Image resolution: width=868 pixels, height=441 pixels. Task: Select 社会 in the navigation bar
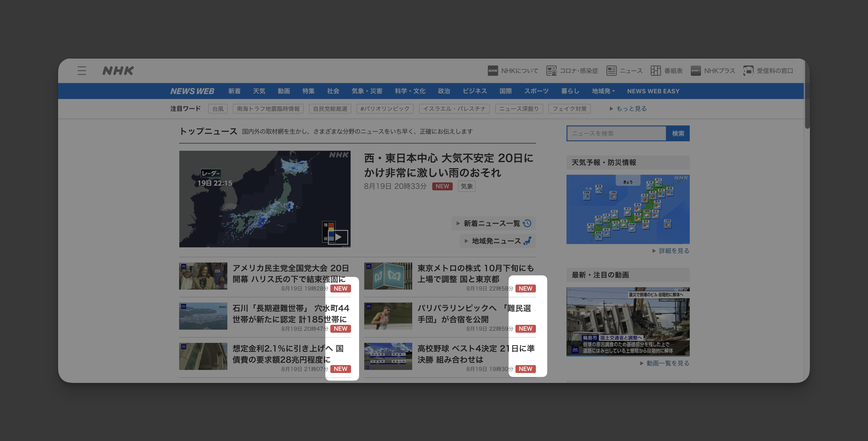click(x=333, y=91)
